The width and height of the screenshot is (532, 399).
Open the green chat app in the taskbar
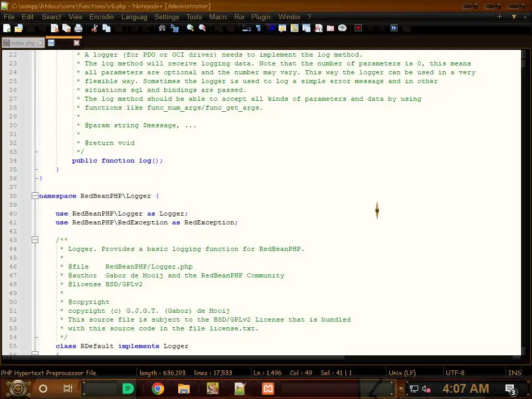coord(128,389)
